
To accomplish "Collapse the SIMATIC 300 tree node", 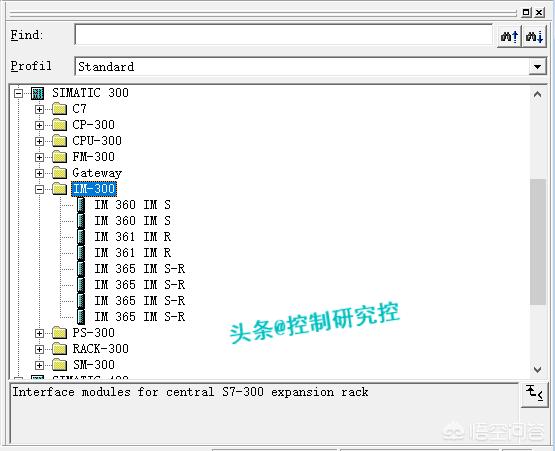I will (x=18, y=93).
